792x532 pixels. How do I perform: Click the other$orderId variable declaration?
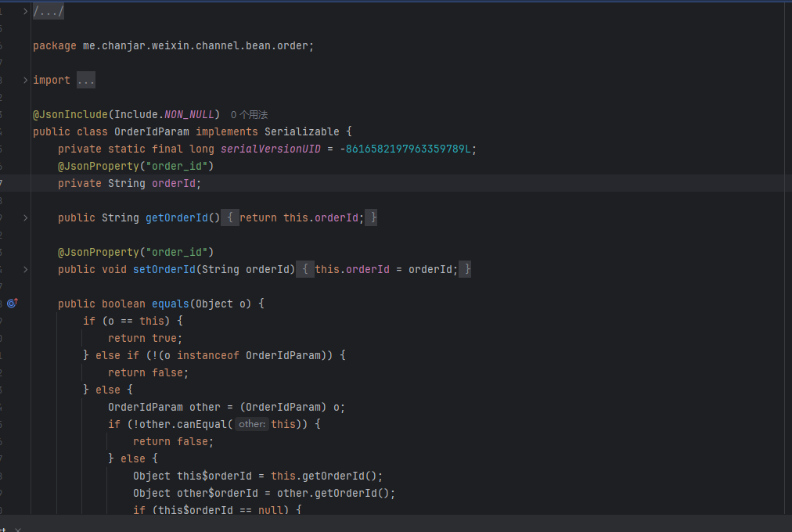pos(218,493)
